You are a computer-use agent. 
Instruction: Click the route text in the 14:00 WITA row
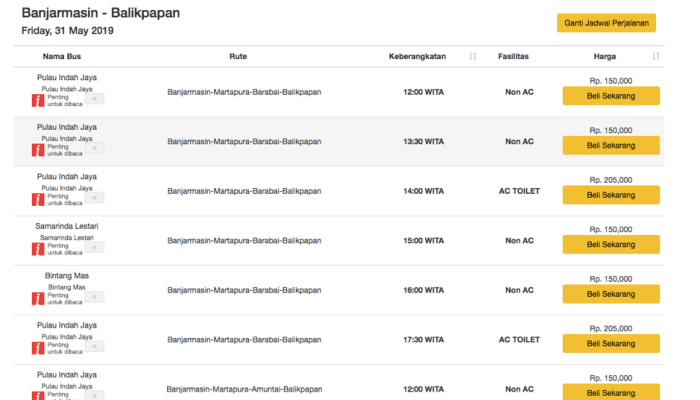pos(244,191)
